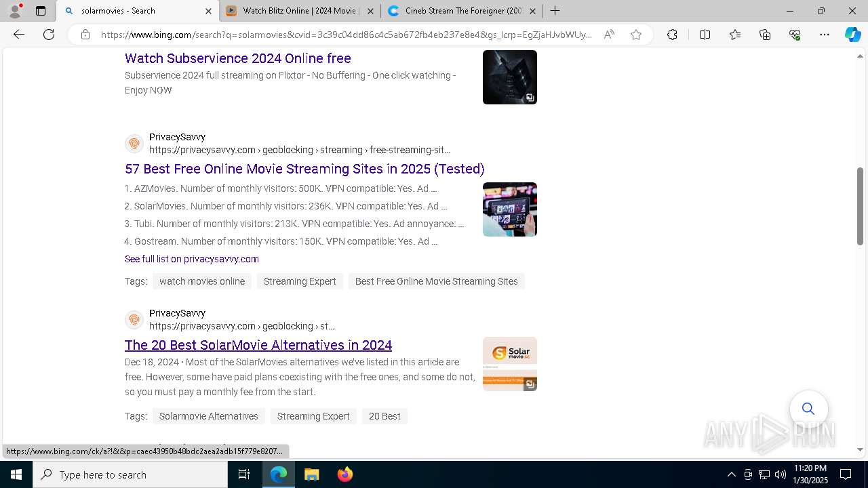
Task: Select the Solarmovie Alternatives tag
Action: tap(209, 416)
